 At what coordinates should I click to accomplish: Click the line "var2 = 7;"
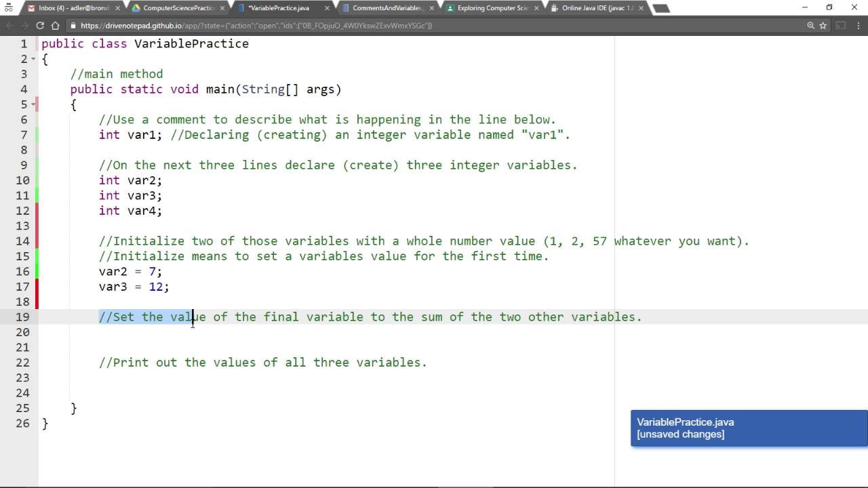(130, 272)
